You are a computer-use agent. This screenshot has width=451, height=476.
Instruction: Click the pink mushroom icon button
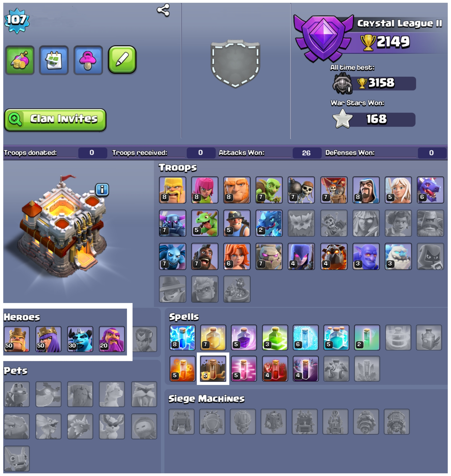pos(88,60)
